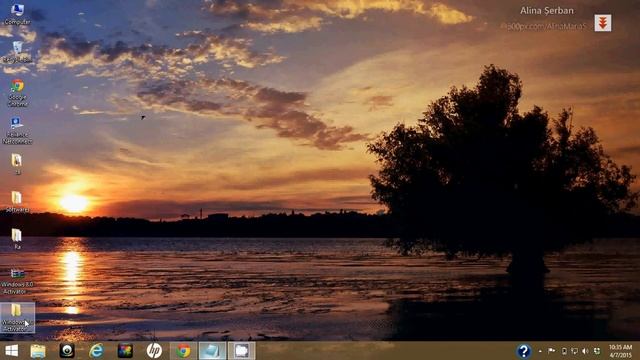The width and height of the screenshot is (640, 360).
Task: Click the green tray icon beside the clock
Action: 597,351
